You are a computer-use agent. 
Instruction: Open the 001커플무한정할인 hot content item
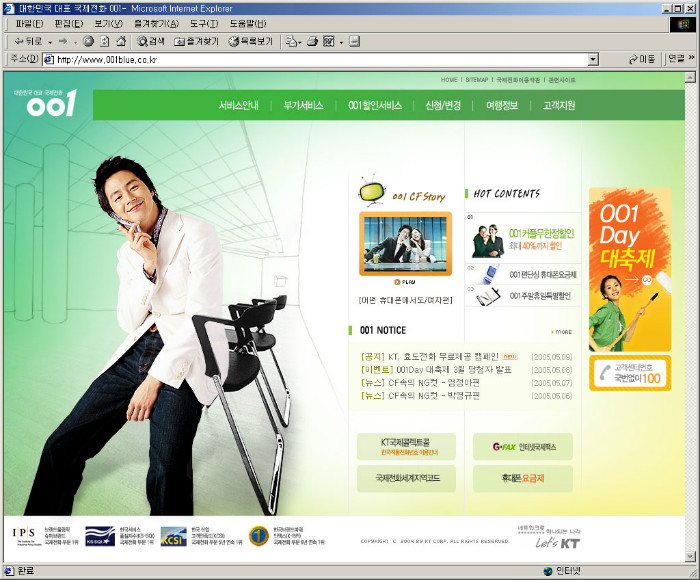coord(523,238)
